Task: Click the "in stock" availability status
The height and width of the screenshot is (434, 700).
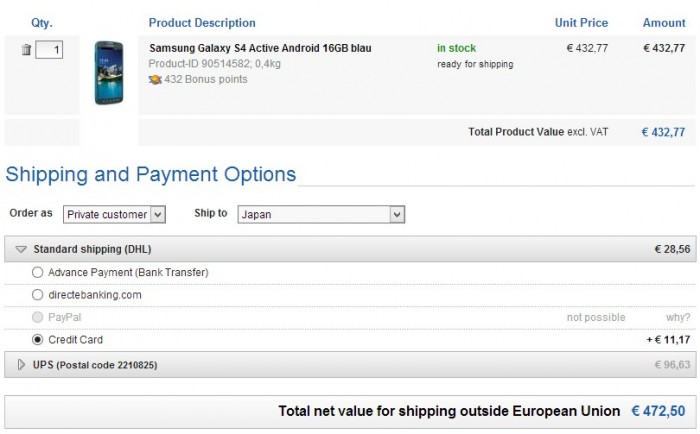Action: pyautogui.click(x=456, y=48)
